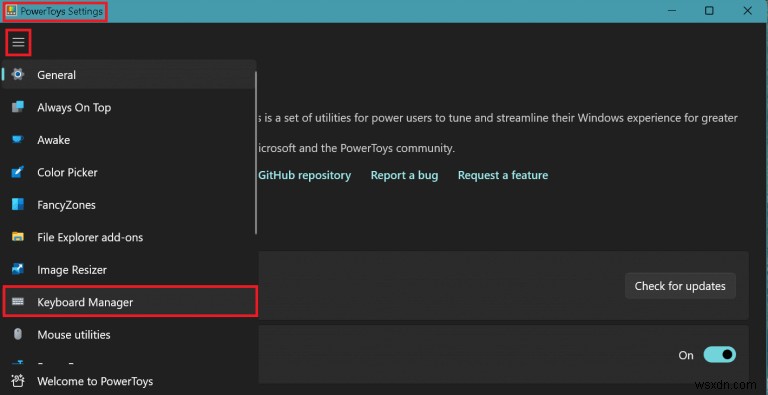The height and width of the screenshot is (395, 768).
Task: Collapse the hamburger navigation menu
Action: (x=18, y=42)
